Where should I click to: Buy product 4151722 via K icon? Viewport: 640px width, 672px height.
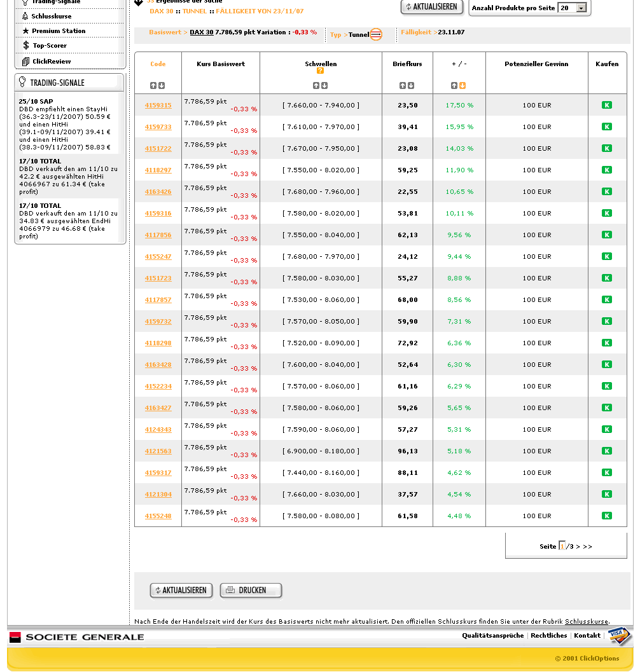606,148
